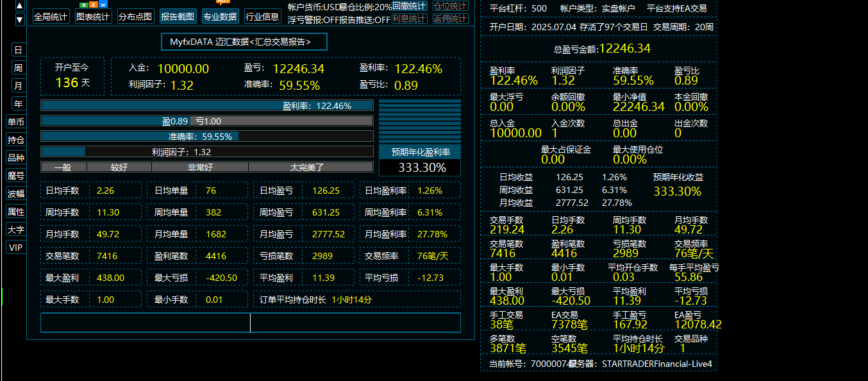Select the 持仓 sidebar tab
The image size is (868, 381).
tap(16, 140)
